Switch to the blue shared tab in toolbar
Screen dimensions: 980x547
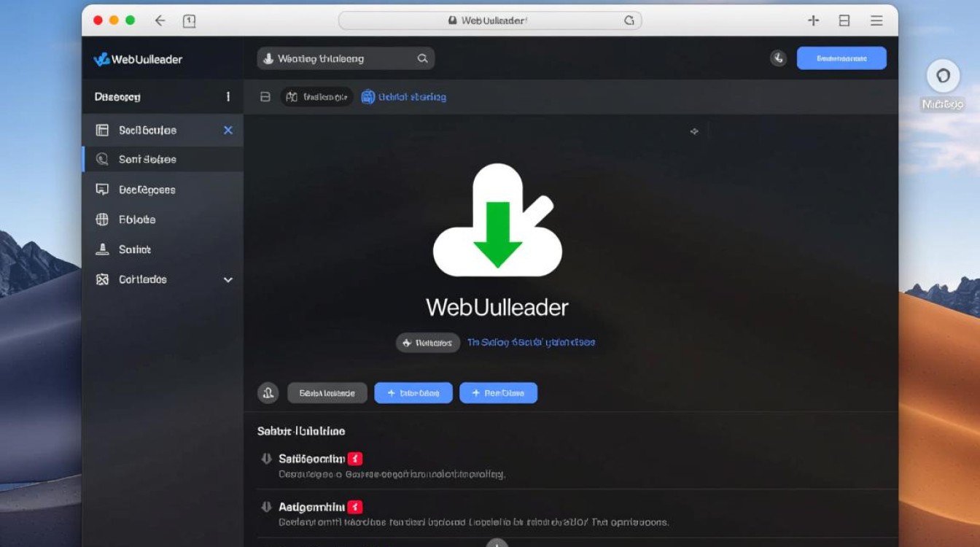[x=403, y=96]
